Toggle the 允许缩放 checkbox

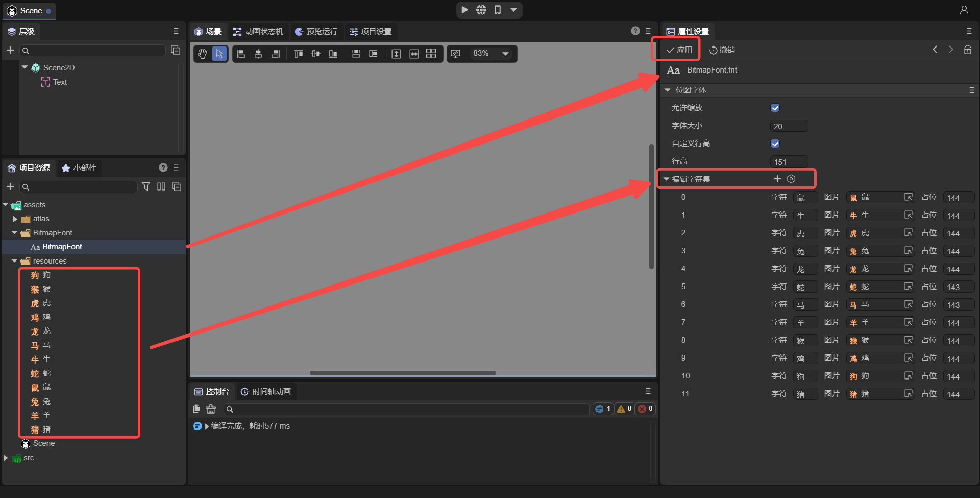pyautogui.click(x=775, y=108)
